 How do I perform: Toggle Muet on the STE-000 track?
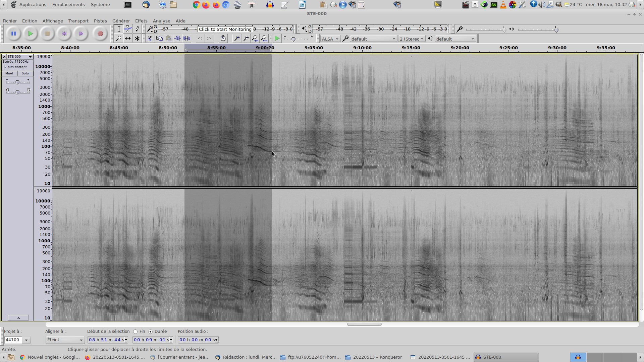[9, 73]
